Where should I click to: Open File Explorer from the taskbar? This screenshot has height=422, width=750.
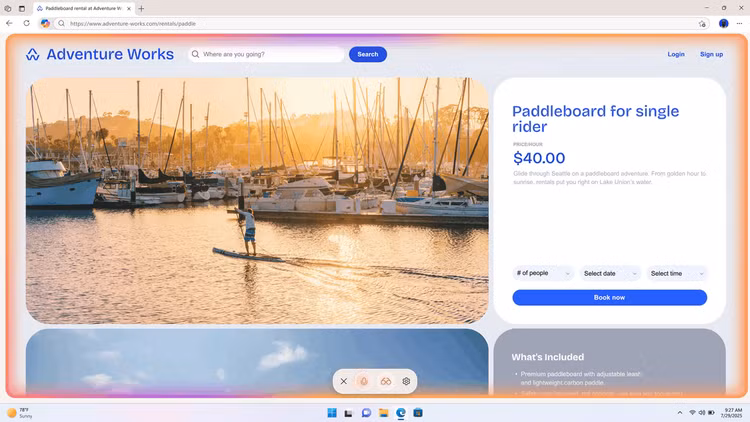pos(383,412)
